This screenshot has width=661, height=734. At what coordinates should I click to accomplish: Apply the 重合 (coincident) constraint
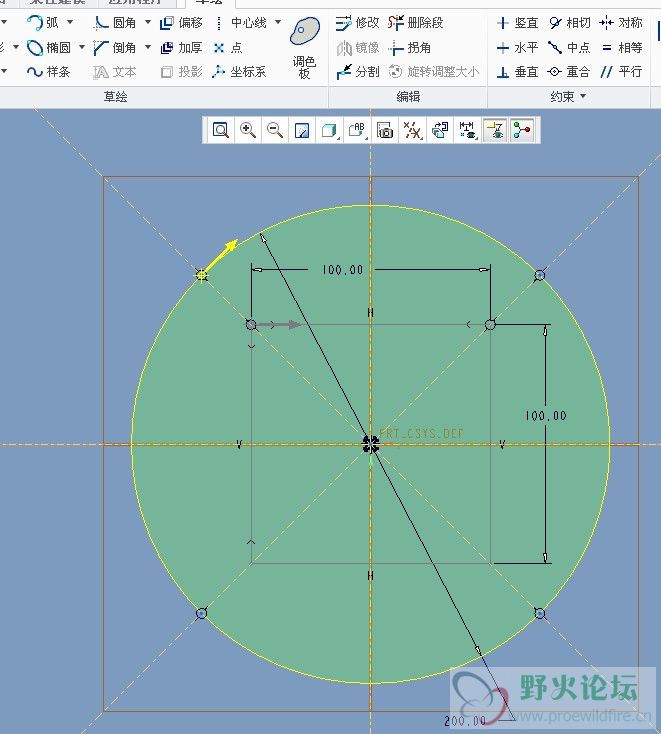570,72
